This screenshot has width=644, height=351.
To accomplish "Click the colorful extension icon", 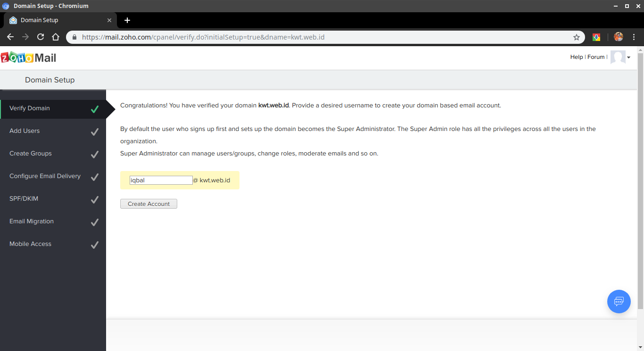I will click(596, 37).
